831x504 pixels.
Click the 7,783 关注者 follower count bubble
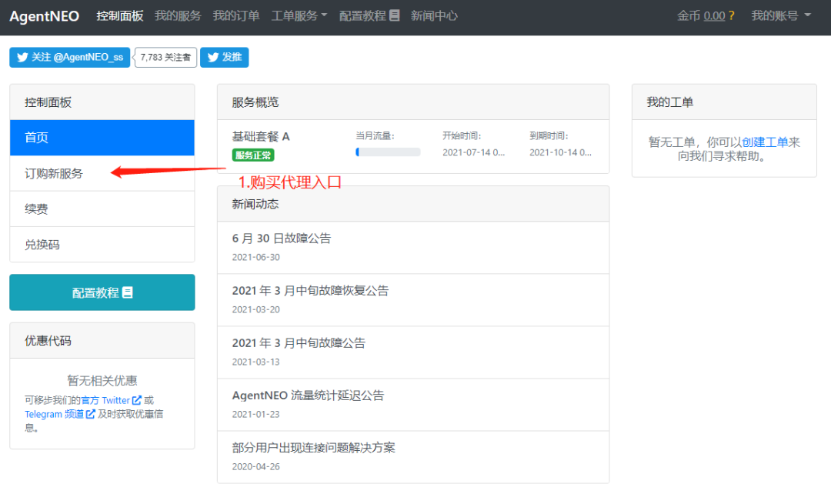pos(165,58)
